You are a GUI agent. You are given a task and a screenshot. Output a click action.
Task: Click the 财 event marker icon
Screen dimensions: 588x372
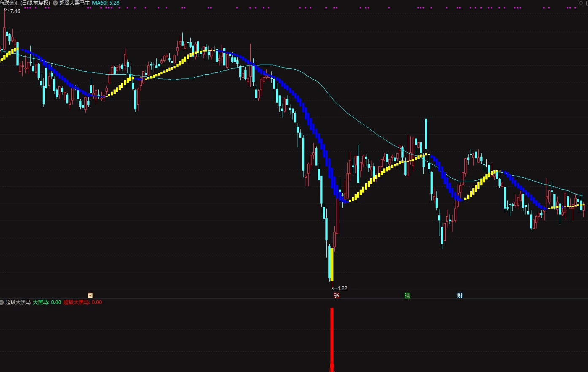460,296
